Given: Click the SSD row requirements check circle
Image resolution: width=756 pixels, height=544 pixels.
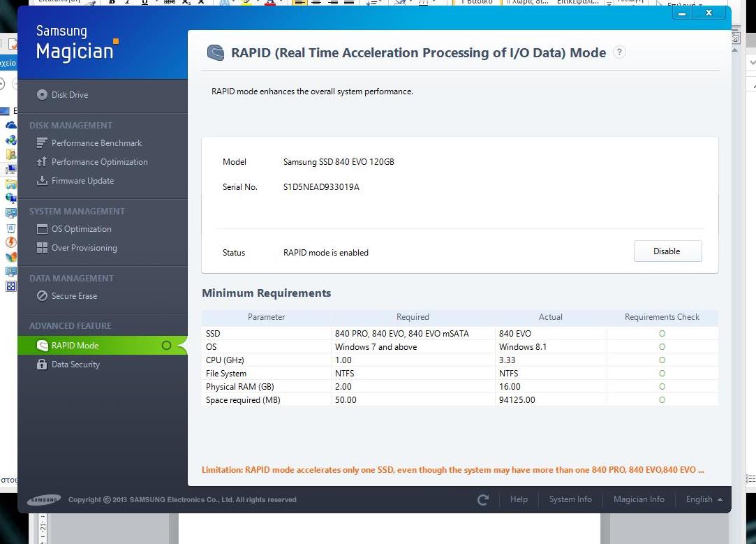Looking at the screenshot, I should 662,333.
